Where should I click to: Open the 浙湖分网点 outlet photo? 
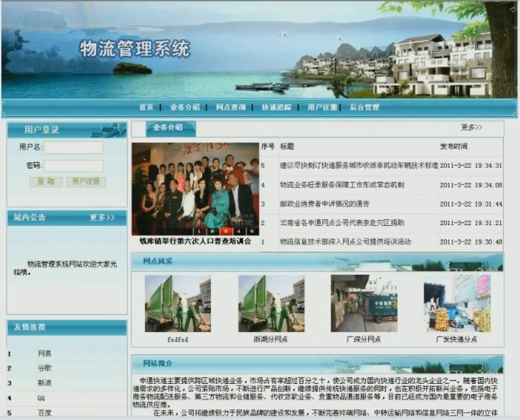tap(271, 304)
